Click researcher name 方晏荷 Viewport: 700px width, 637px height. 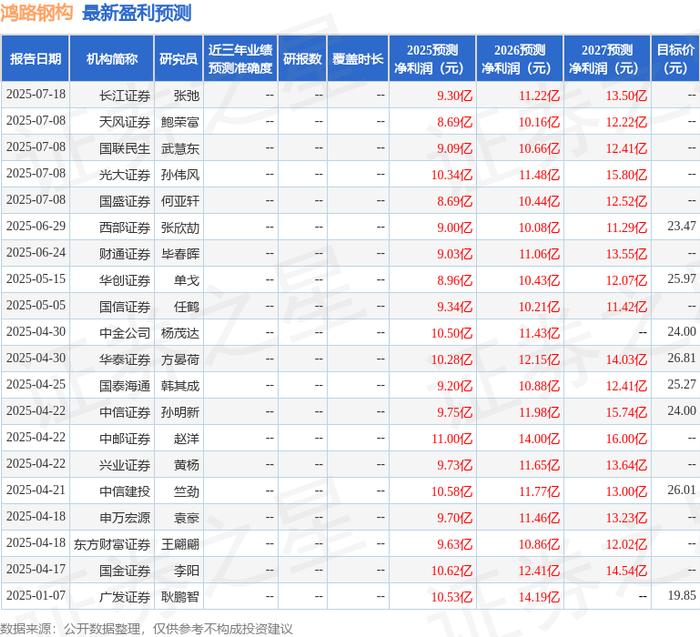[180, 359]
